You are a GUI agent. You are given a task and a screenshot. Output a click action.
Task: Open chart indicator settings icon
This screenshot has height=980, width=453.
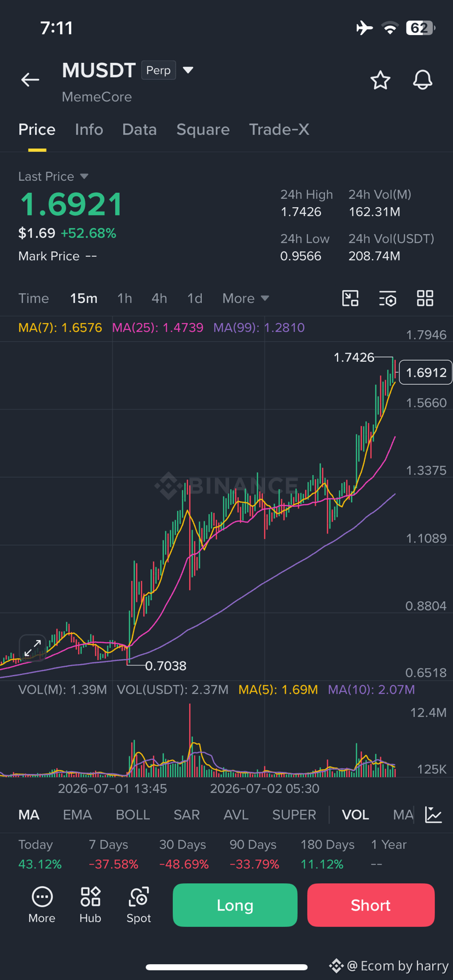[x=388, y=298]
